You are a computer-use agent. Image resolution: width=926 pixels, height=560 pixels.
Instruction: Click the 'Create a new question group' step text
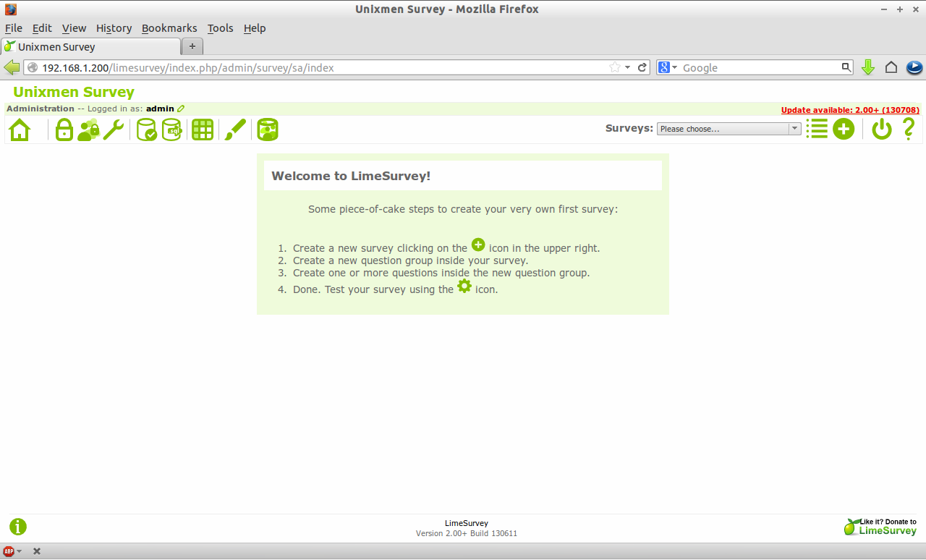click(x=410, y=260)
